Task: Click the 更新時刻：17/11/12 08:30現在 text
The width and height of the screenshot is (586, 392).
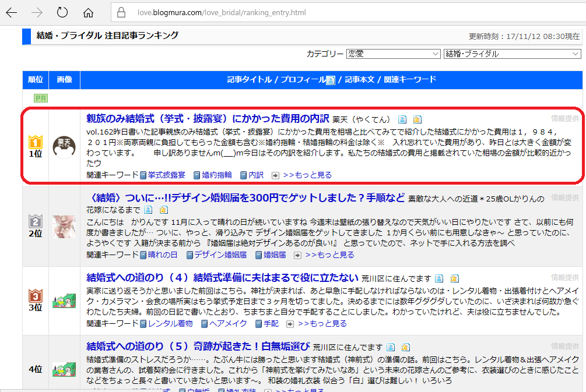Action: point(524,36)
